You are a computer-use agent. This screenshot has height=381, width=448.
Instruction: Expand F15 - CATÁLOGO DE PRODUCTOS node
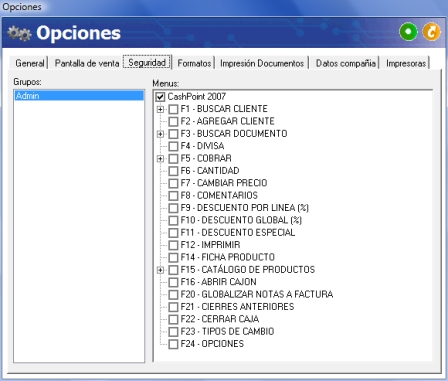(160, 270)
